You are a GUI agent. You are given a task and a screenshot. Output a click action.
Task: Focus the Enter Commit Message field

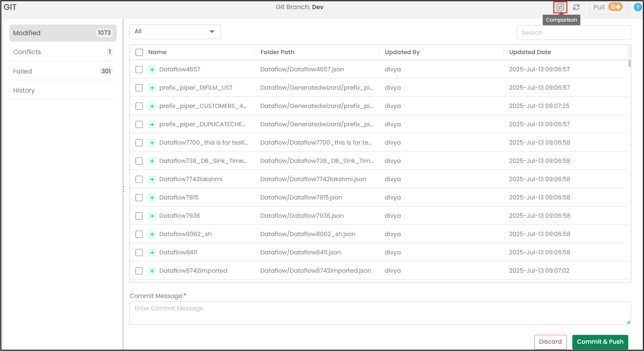(x=380, y=313)
